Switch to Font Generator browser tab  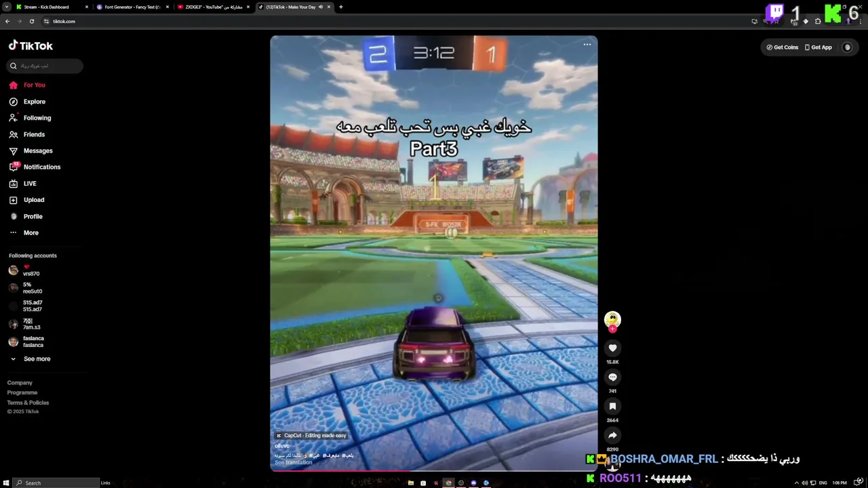pyautogui.click(x=132, y=7)
